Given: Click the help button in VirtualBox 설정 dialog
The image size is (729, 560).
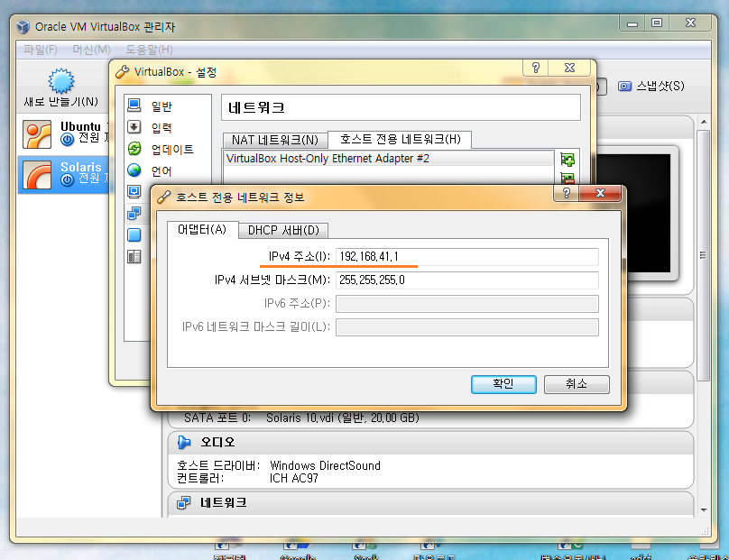Looking at the screenshot, I should 536,68.
